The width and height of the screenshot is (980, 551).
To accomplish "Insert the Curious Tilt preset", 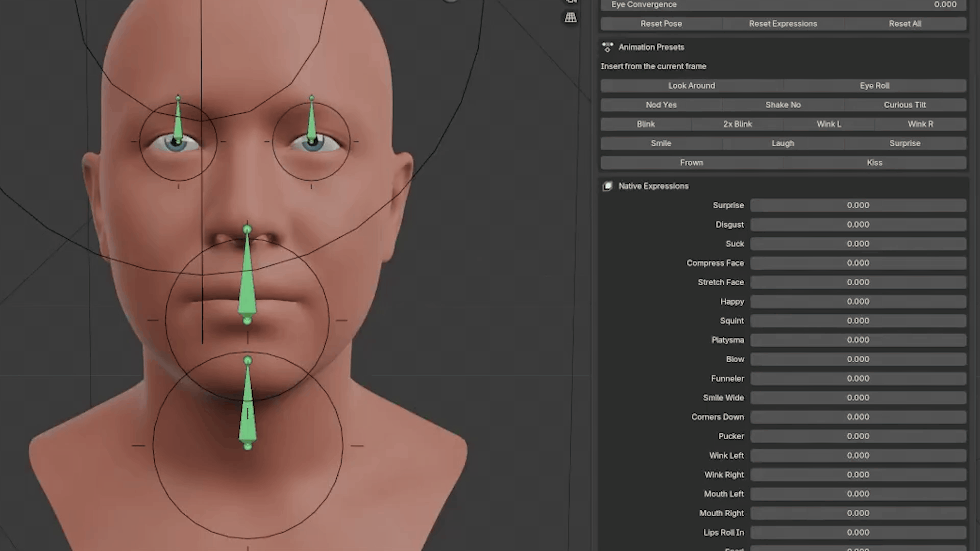I will (x=905, y=105).
